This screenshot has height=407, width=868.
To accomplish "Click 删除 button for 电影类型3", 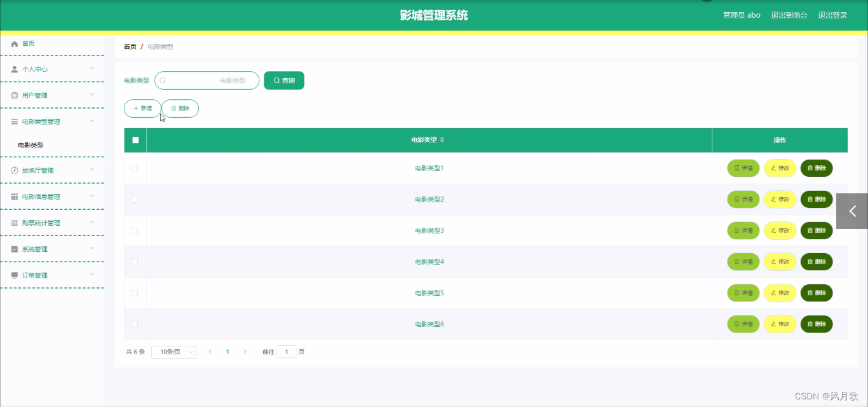I will click(x=817, y=230).
